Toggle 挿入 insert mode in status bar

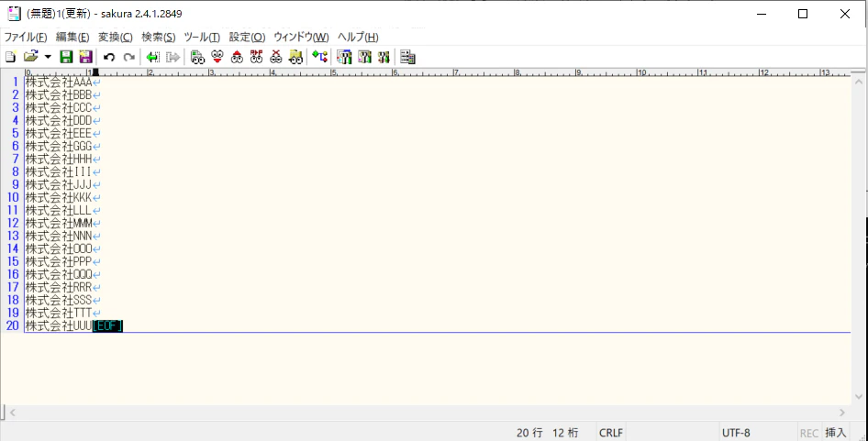[835, 433]
